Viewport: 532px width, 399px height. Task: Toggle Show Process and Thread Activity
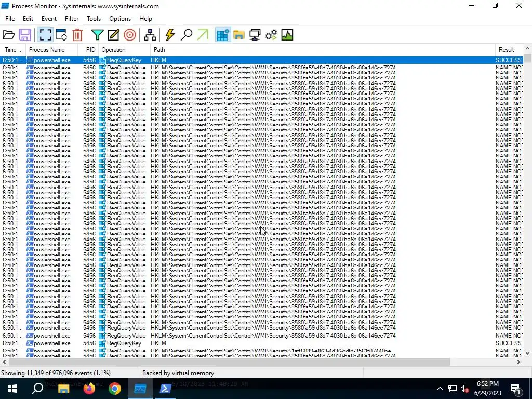[271, 35]
